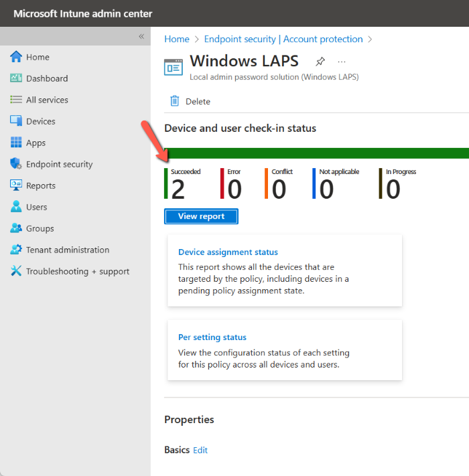Pin the Windows LAPS page

(x=320, y=62)
